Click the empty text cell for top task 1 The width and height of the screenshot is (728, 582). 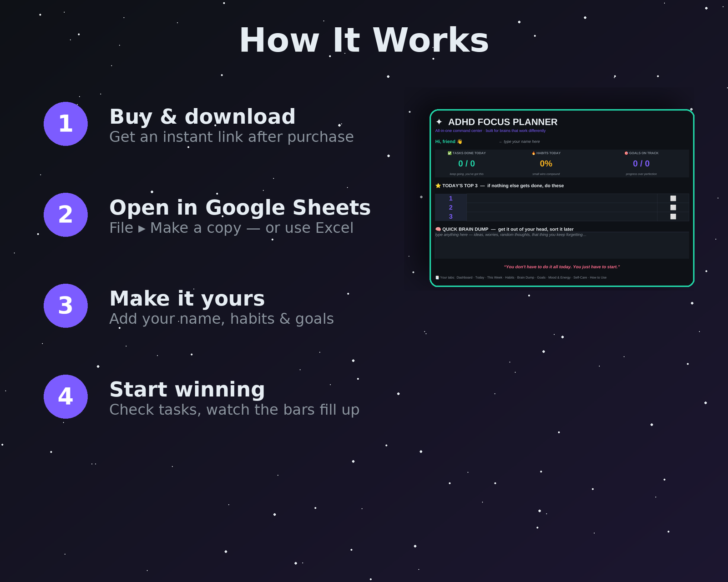click(562, 198)
